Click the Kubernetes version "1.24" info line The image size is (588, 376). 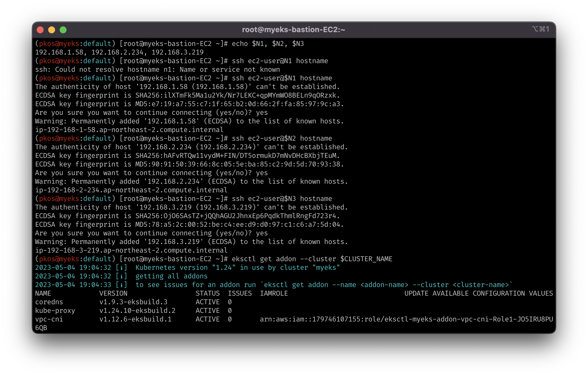(188, 268)
